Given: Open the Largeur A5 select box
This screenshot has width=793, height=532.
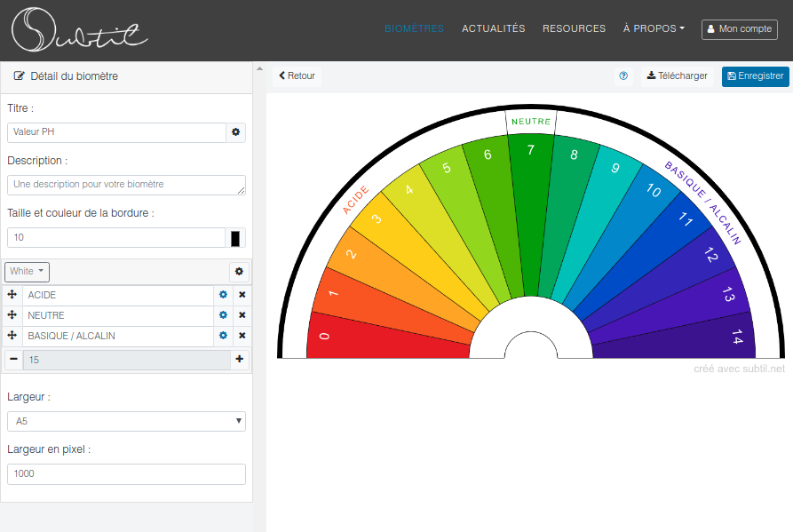Looking at the screenshot, I should (126, 422).
